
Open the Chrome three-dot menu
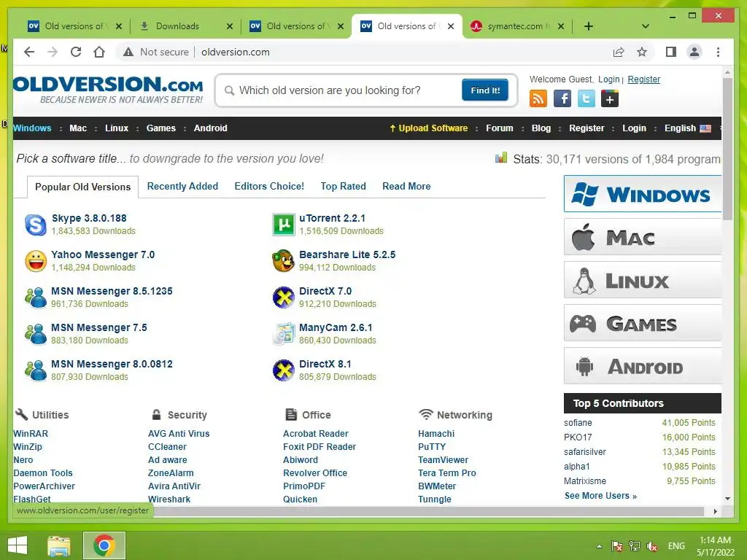click(x=718, y=52)
